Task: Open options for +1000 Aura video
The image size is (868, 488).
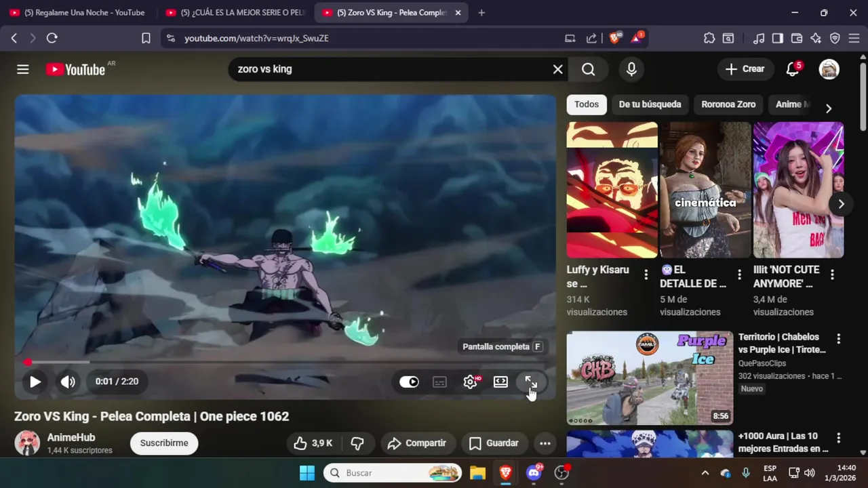Action: tap(838, 438)
